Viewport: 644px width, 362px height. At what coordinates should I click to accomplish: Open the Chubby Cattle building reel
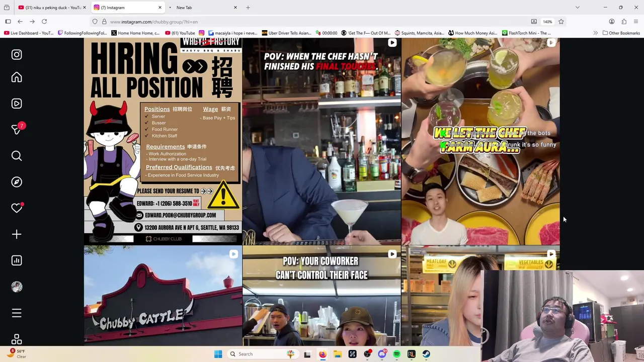click(x=163, y=296)
